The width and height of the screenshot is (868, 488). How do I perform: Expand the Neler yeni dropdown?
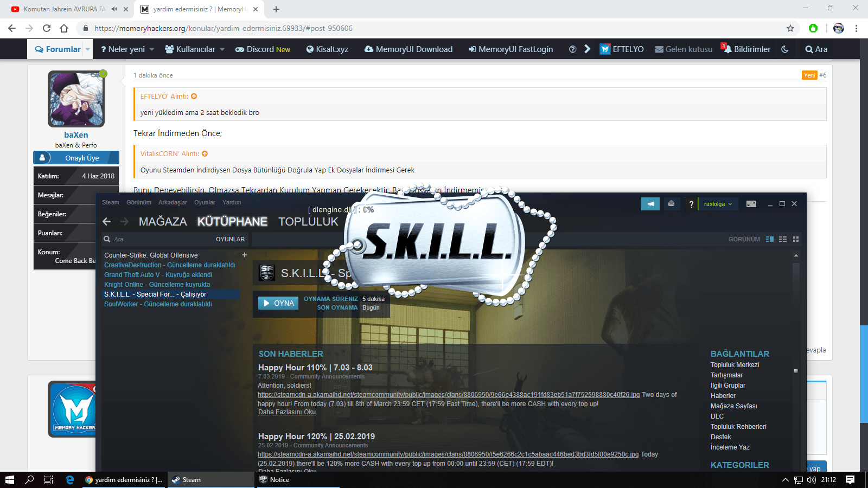tap(152, 49)
